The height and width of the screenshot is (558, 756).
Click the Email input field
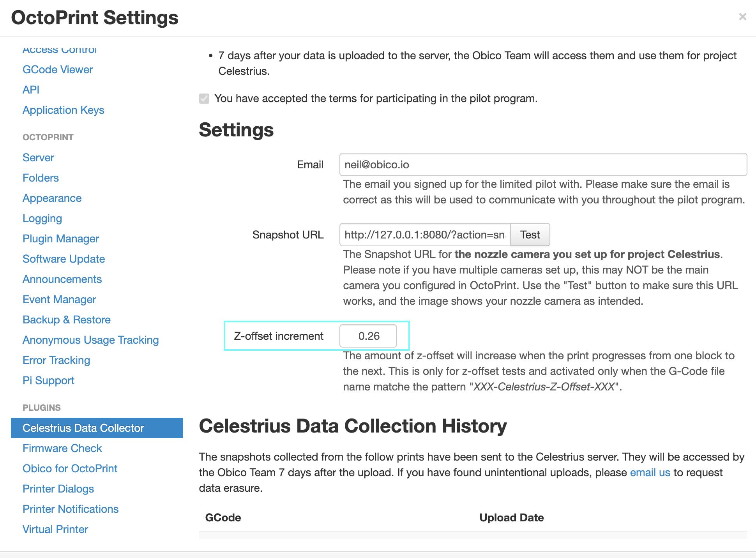(543, 164)
